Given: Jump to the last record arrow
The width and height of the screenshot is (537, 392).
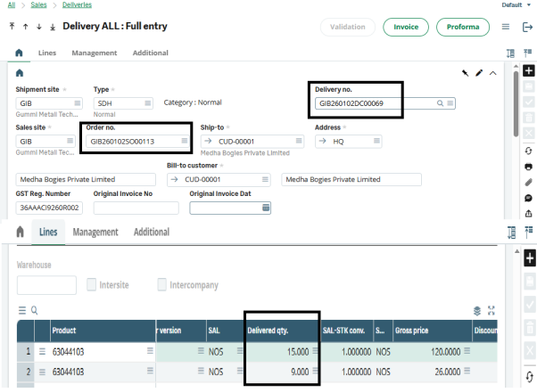Looking at the screenshot, I should [52, 27].
